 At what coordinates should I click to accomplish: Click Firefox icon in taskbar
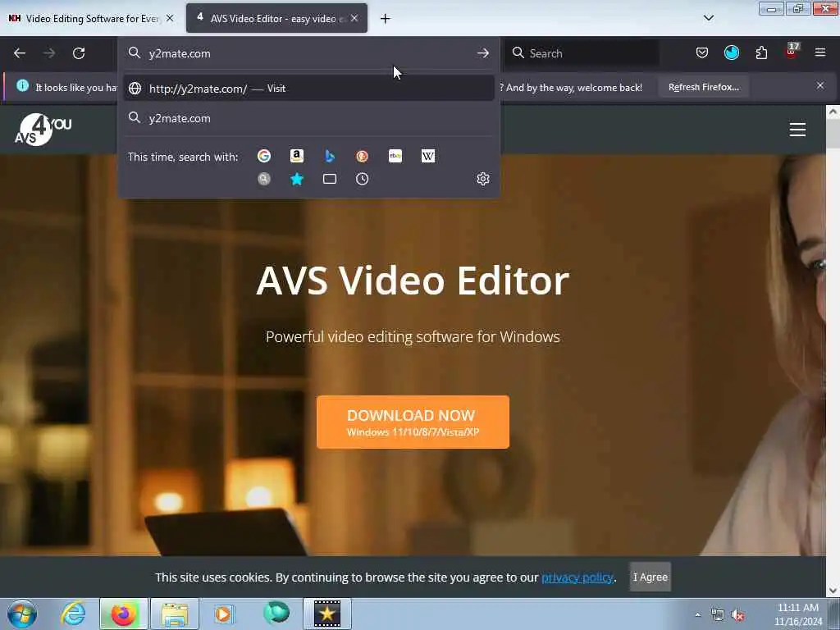pyautogui.click(x=123, y=614)
